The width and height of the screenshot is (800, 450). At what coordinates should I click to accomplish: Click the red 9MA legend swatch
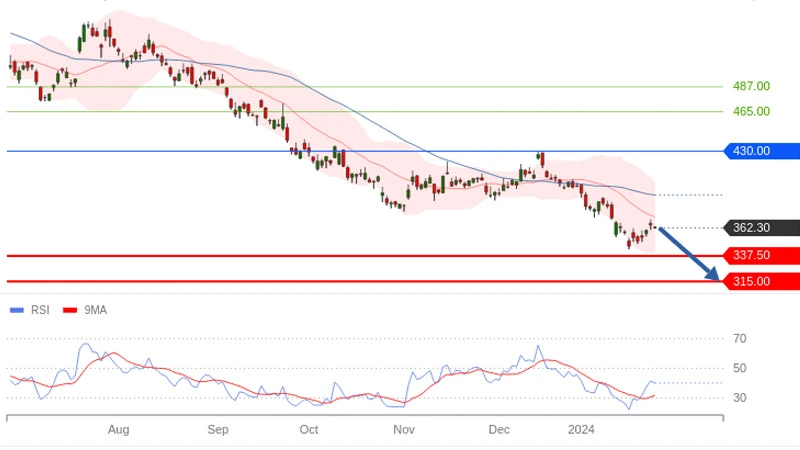[70, 310]
